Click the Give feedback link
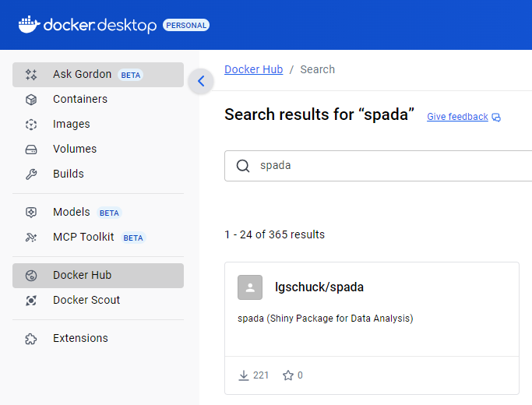 click(x=457, y=117)
